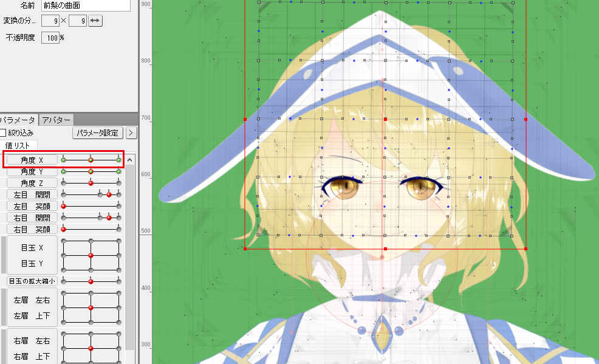Click the parameter list vertical scrollbar thumb
The image size is (599, 364).
coord(130,258)
